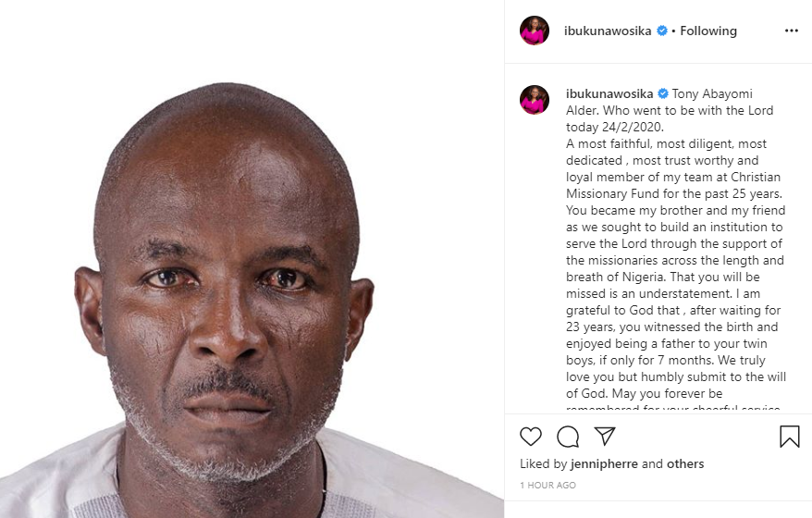Click the verified badge in the header

662,31
